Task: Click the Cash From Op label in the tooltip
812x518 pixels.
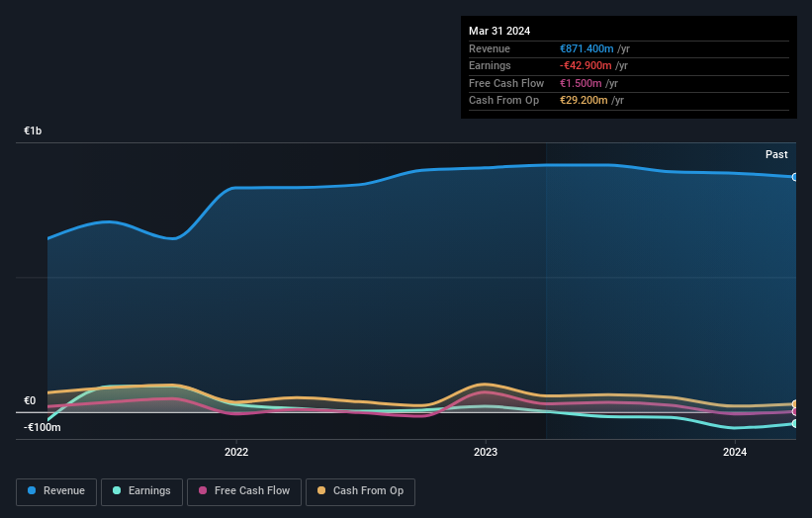Action: 503,101
